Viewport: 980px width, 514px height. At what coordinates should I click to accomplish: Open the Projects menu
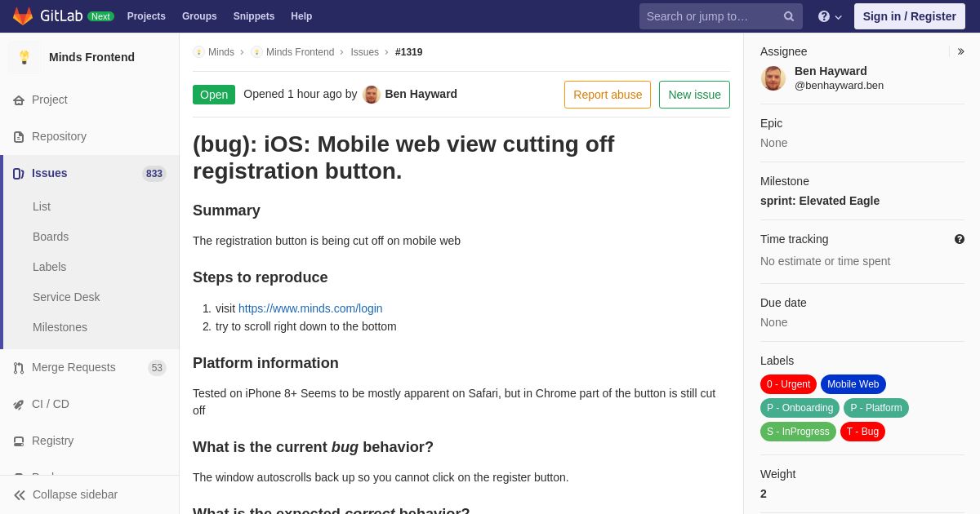146,16
